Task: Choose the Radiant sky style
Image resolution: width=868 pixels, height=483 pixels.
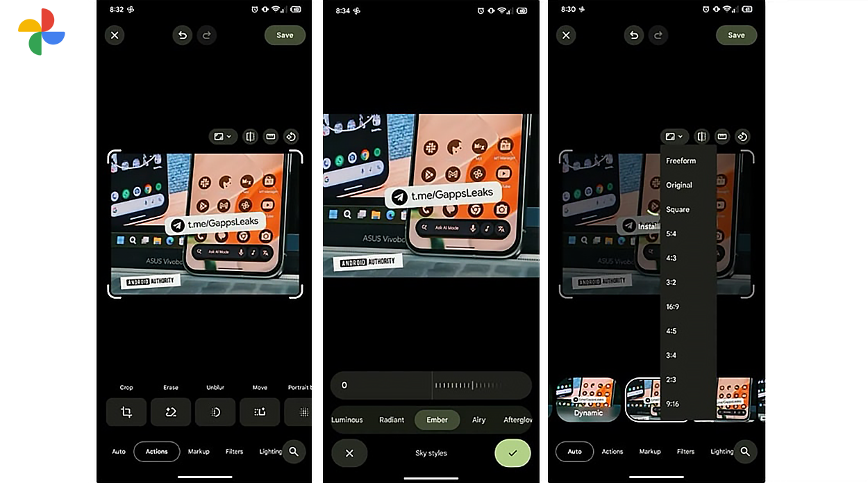Action: click(392, 420)
